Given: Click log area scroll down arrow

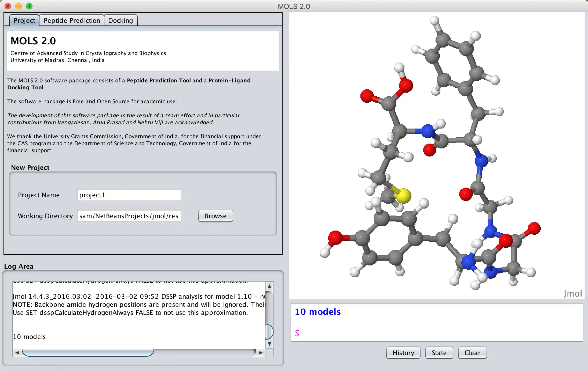Looking at the screenshot, I should pos(269,344).
